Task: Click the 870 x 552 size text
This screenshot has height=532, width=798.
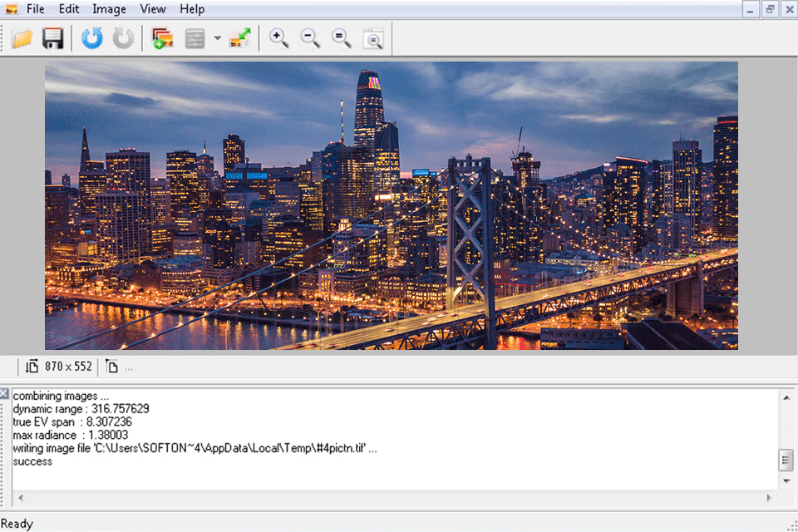Action: 68,367
